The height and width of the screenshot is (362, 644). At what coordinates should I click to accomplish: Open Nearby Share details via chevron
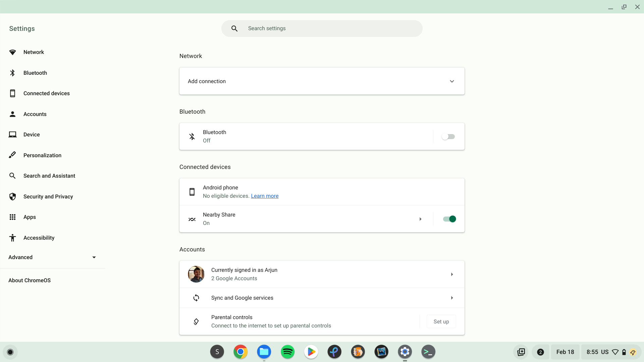[420, 219]
